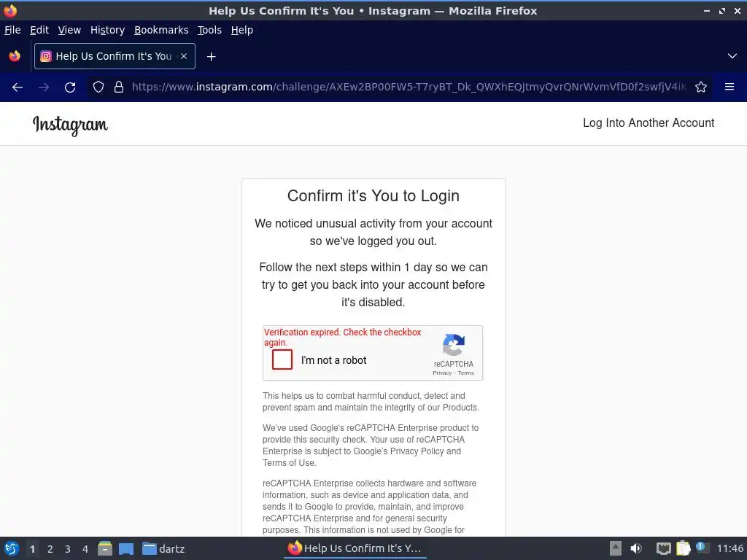Click the network monitor tray icon
This screenshot has width=747, height=560.
pyautogui.click(x=662, y=548)
